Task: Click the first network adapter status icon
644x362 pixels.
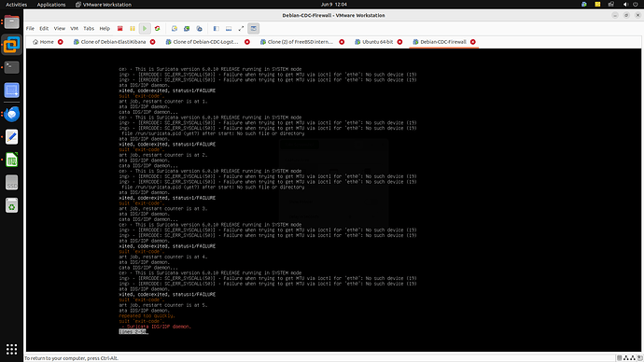Action: pyautogui.click(x=626, y=358)
